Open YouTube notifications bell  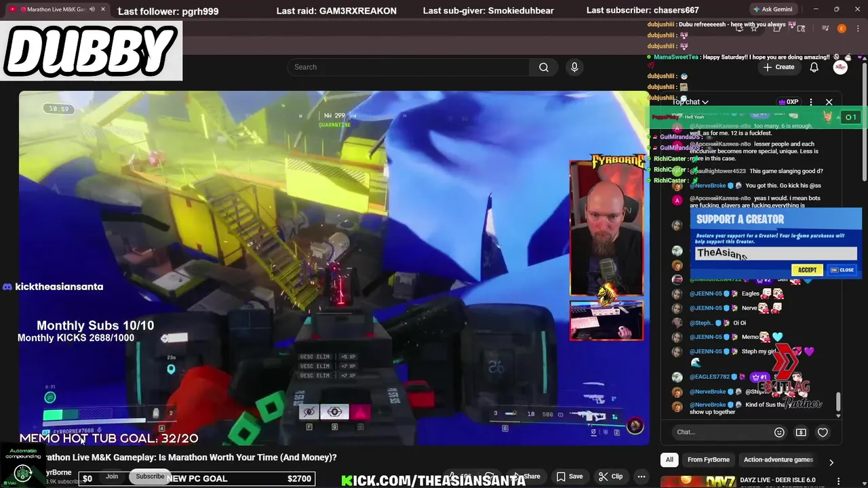click(x=814, y=67)
